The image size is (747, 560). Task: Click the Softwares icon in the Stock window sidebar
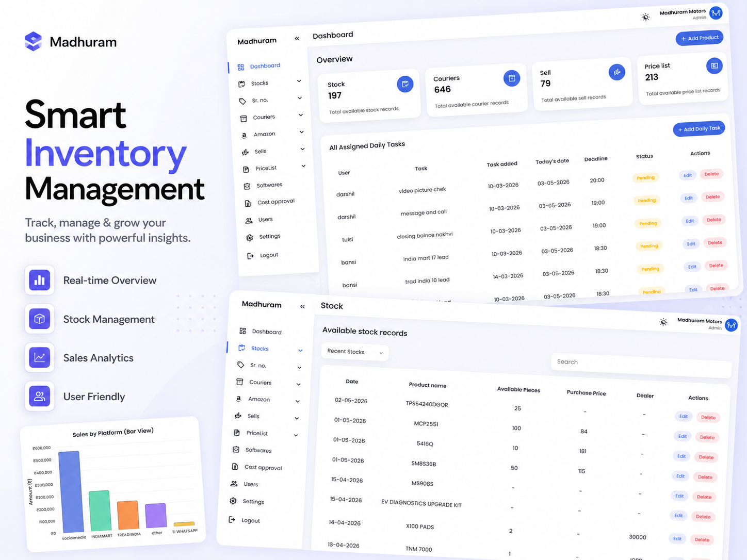(x=236, y=450)
